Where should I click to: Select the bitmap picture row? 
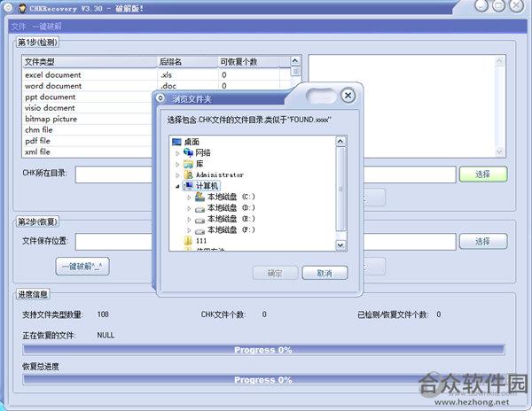point(88,119)
